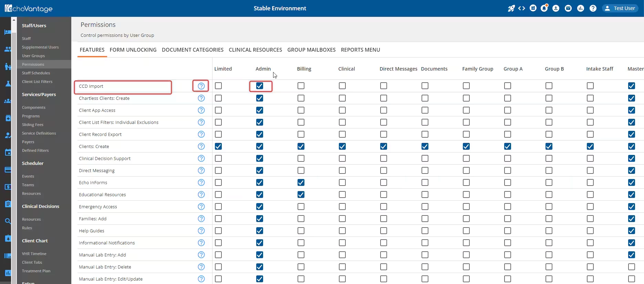
Task: Open help icon for Client Record Export
Action: [x=201, y=134]
